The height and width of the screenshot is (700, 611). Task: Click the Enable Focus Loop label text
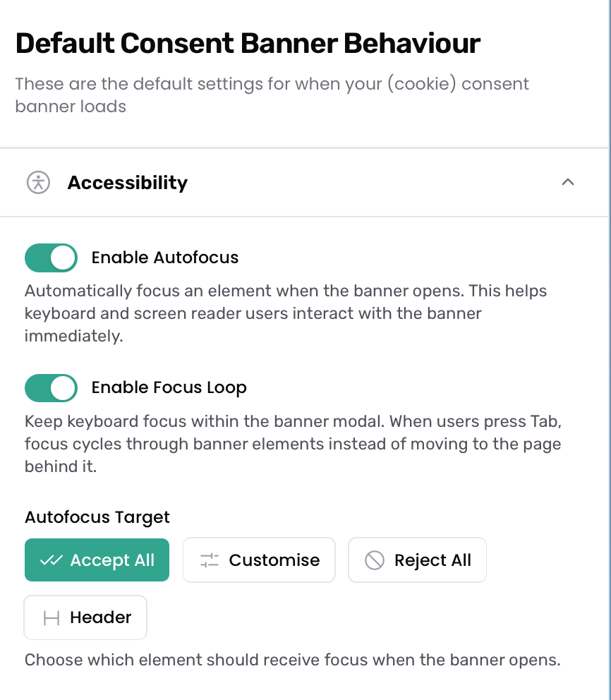point(169,387)
